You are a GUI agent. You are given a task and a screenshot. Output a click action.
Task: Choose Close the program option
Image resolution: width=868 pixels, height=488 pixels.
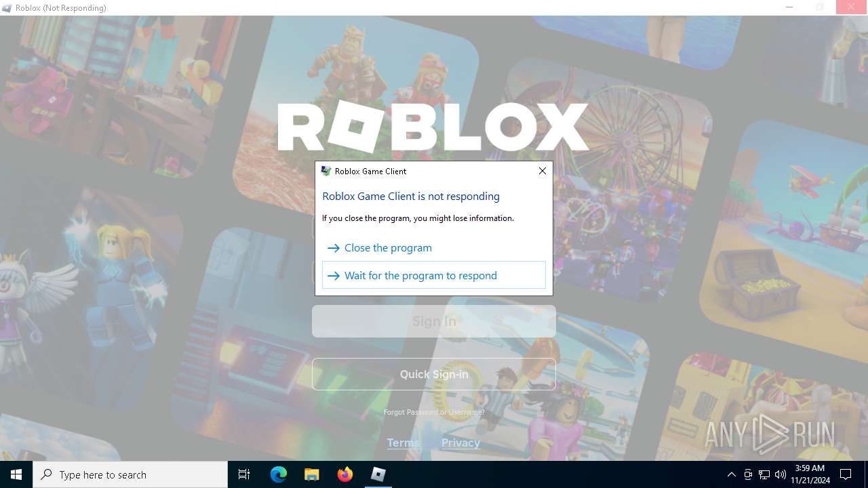pos(434,248)
